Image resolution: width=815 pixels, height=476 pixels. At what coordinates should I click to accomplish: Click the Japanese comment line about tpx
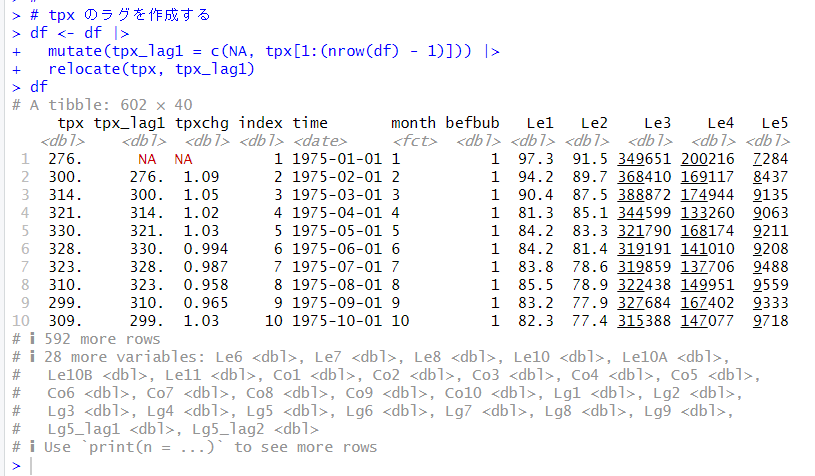111,15
